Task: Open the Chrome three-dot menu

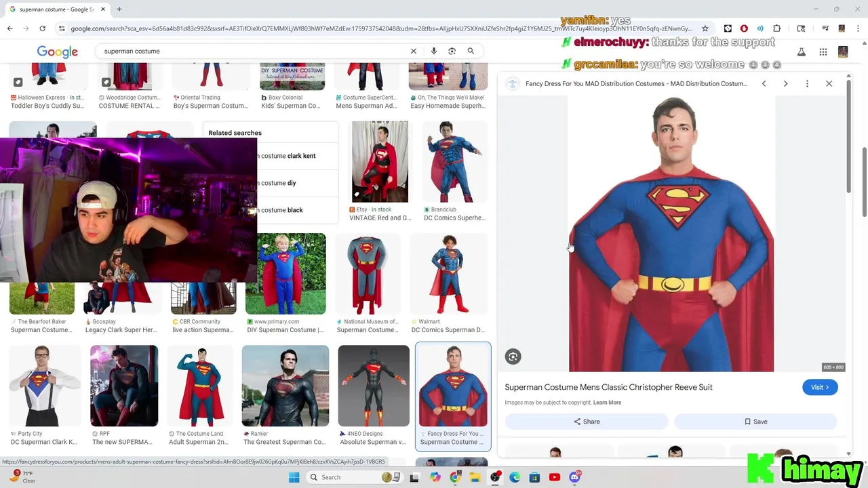Action: coord(858,28)
